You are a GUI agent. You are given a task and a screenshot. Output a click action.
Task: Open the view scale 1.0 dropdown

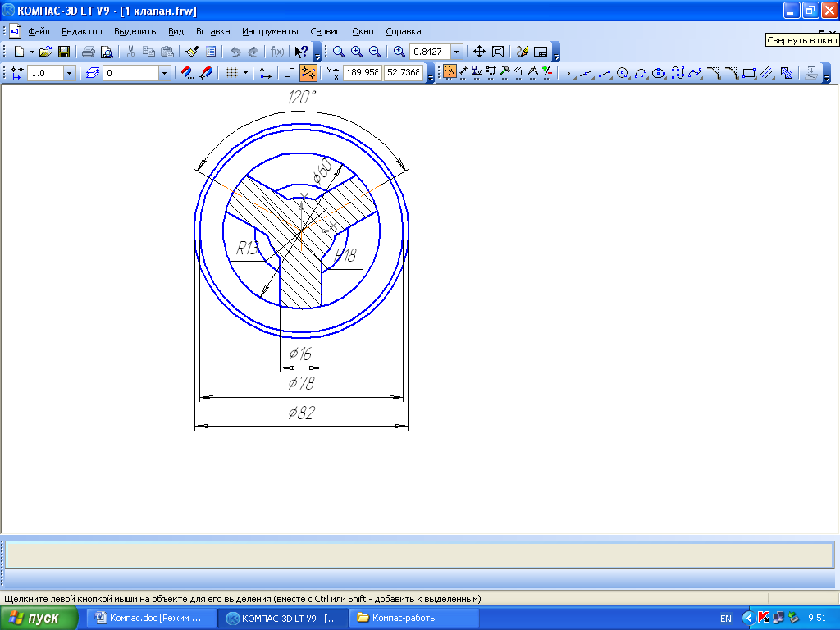[69, 73]
